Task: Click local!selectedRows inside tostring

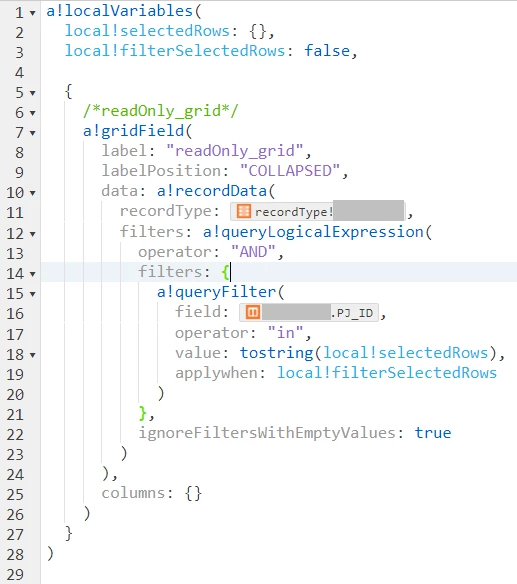Action: click(x=405, y=353)
